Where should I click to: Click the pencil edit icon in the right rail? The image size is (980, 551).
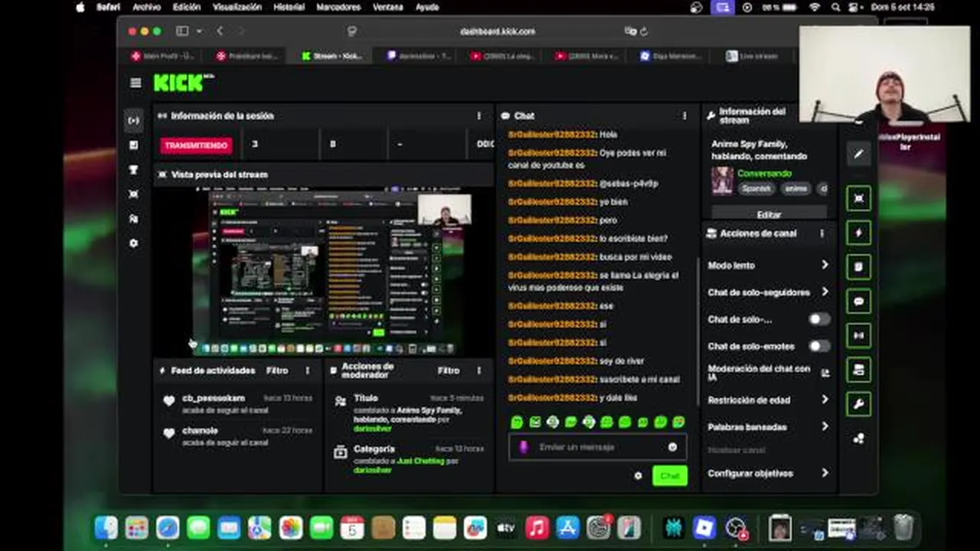pos(858,154)
